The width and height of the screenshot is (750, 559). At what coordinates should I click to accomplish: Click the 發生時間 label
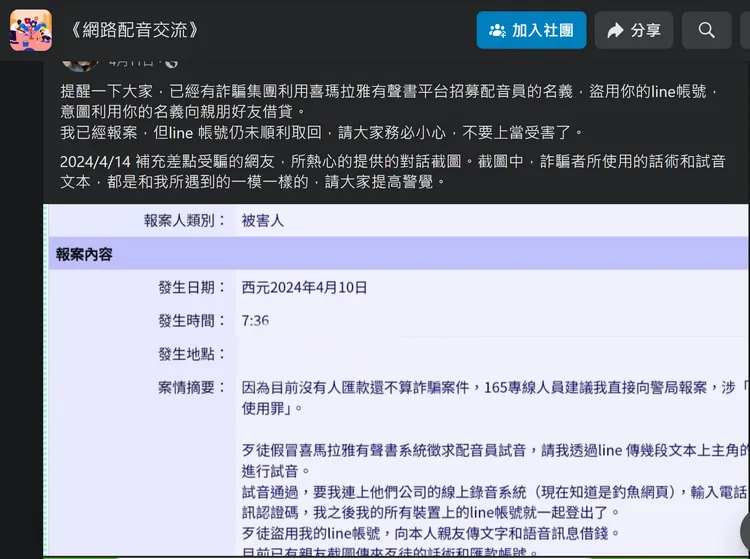point(191,320)
